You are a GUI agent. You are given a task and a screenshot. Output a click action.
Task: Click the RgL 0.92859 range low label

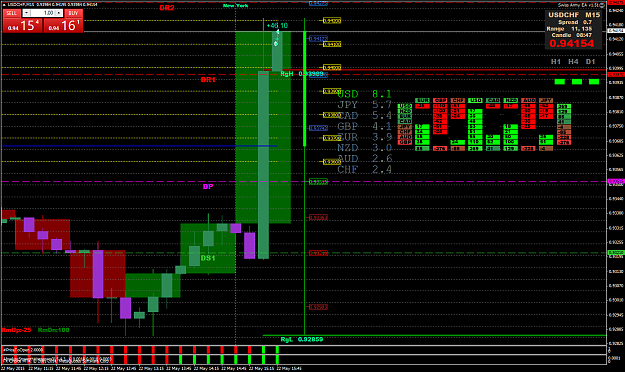pyautogui.click(x=302, y=339)
